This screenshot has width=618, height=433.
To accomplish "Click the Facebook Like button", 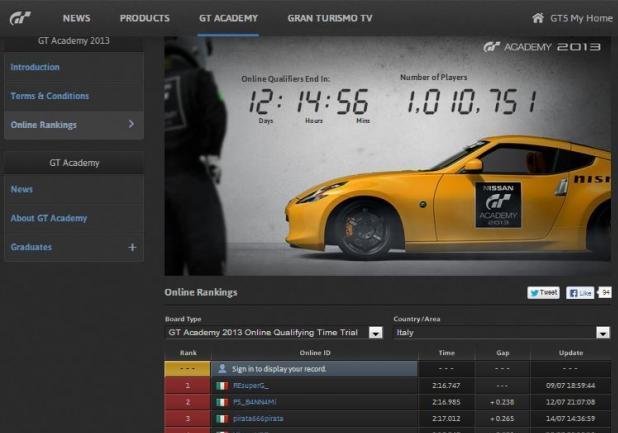I will tap(580, 293).
